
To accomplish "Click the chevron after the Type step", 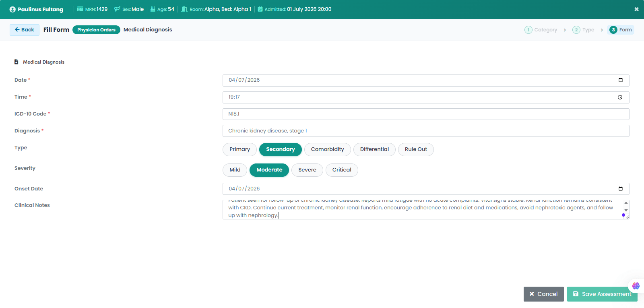I will 602,30.
